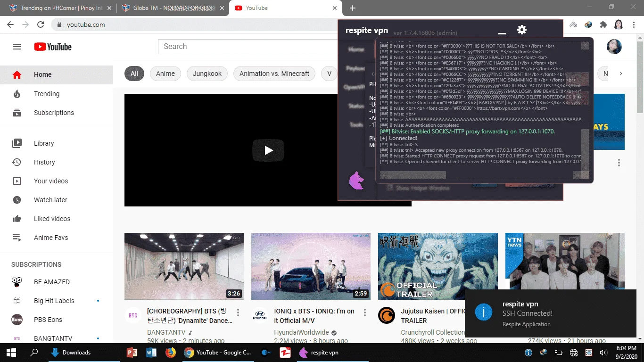Open the Chrome profile avatar
This screenshot has height=362, width=644.
click(619, 25)
